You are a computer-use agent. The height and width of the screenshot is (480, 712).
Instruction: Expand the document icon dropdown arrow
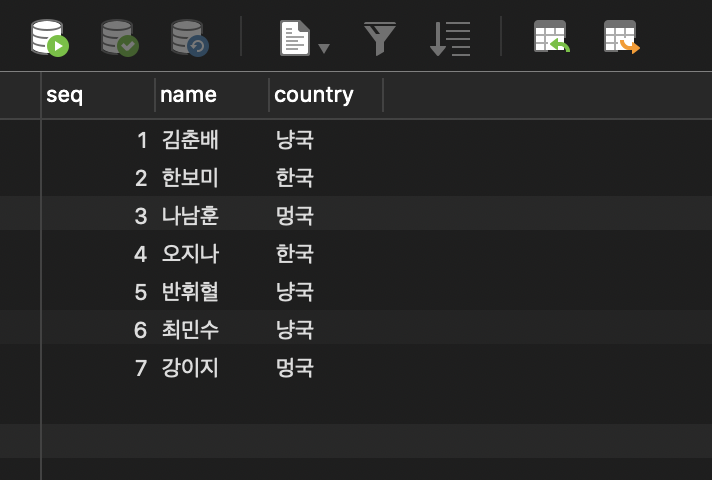(x=324, y=48)
